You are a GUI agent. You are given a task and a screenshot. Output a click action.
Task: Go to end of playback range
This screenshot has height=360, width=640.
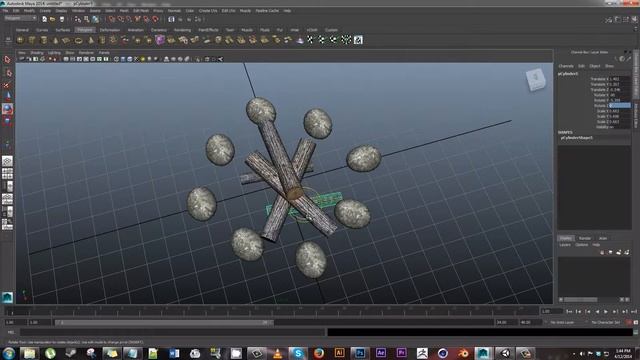634,311
